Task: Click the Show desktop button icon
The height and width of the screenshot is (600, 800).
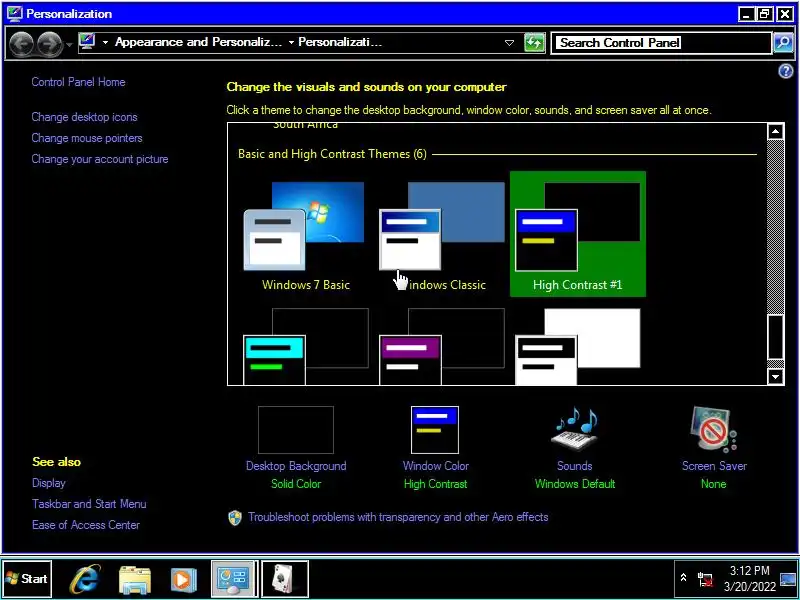Action: [788, 579]
